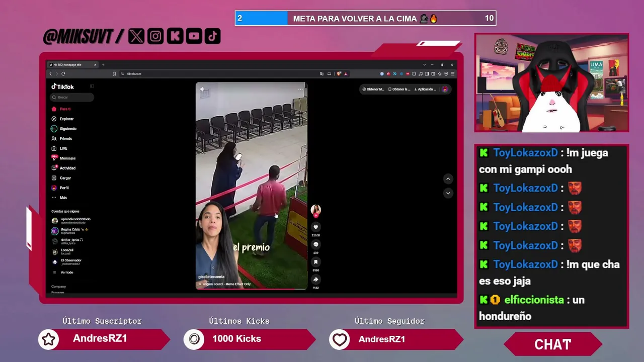The width and height of the screenshot is (644, 362).
Task: Go to the next video with the down arrow
Action: pos(448,193)
